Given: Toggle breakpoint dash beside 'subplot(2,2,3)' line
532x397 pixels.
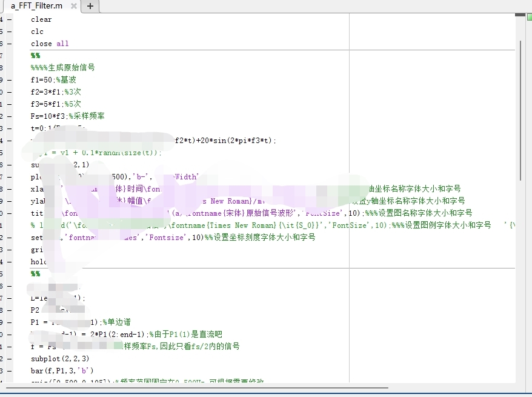Looking at the screenshot, I should 9,359.
